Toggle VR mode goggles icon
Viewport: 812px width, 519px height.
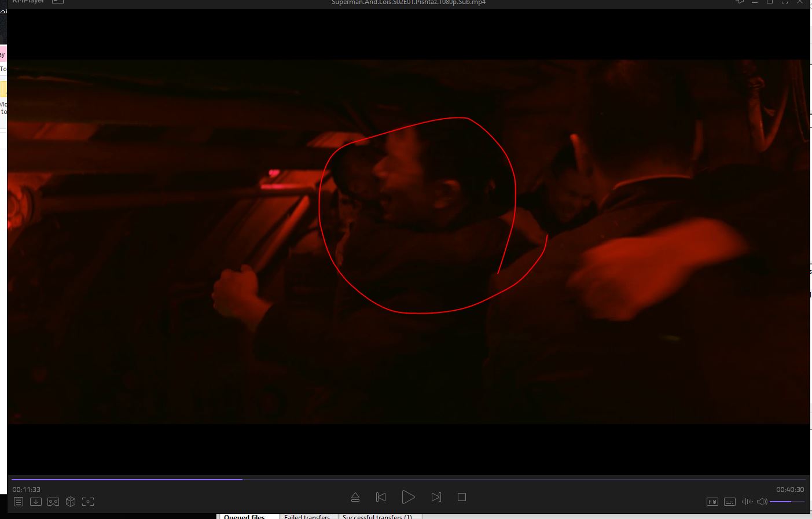tap(53, 502)
